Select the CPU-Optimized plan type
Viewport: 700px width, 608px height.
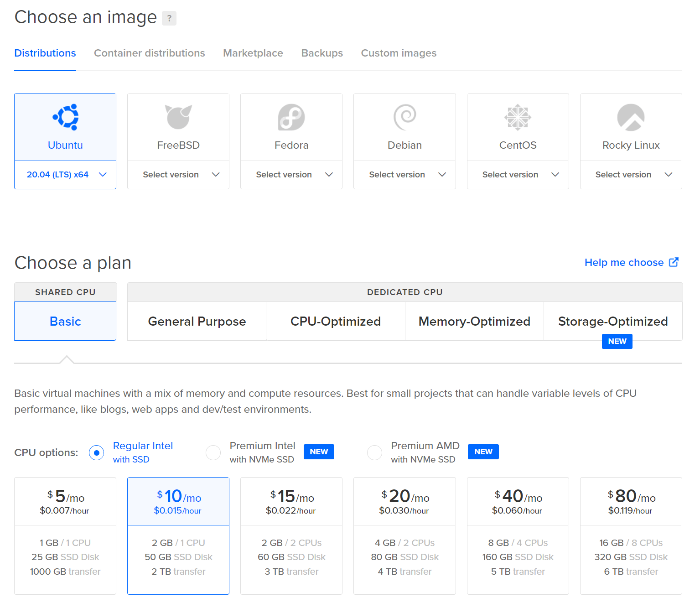336,321
